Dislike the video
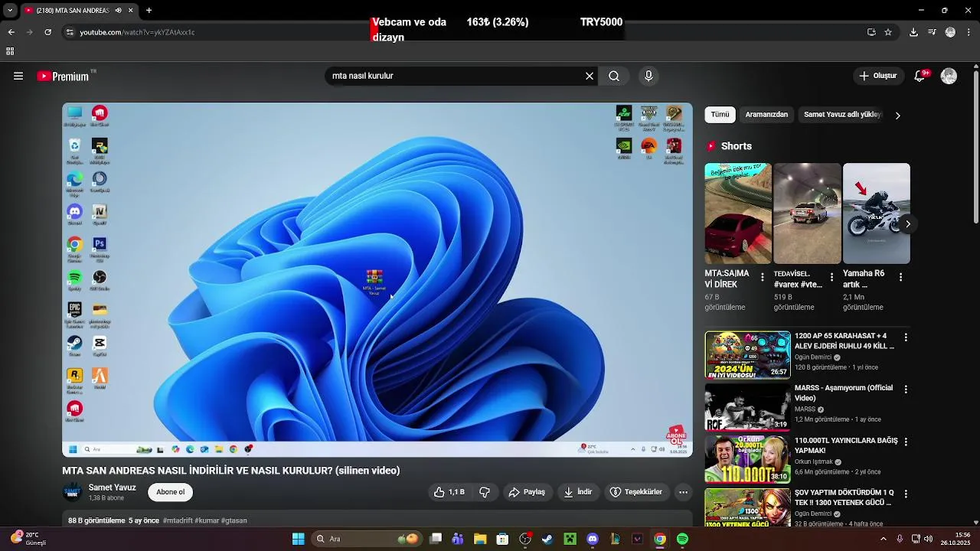The height and width of the screenshot is (551, 980). pos(485,492)
